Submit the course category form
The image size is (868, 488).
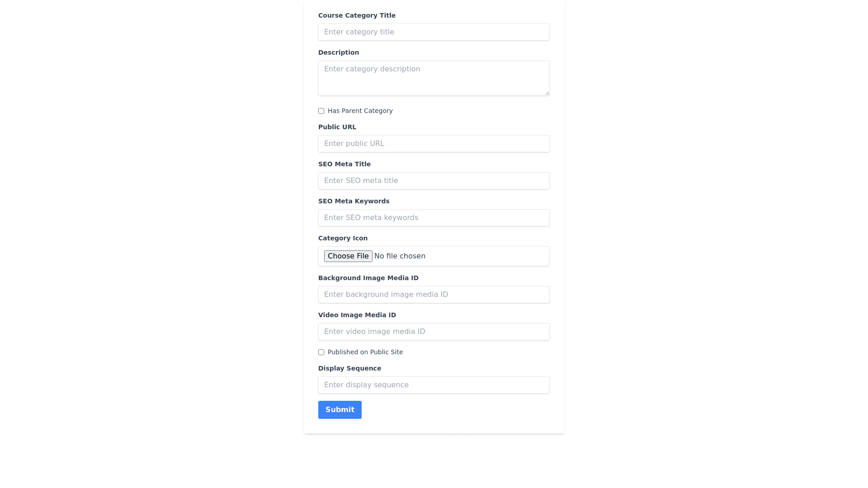coord(340,410)
